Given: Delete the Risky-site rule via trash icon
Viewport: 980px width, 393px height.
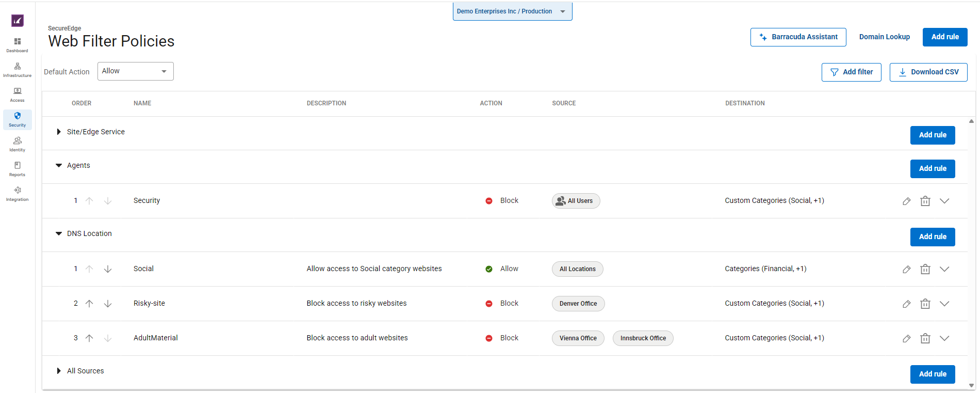Looking at the screenshot, I should pos(925,304).
